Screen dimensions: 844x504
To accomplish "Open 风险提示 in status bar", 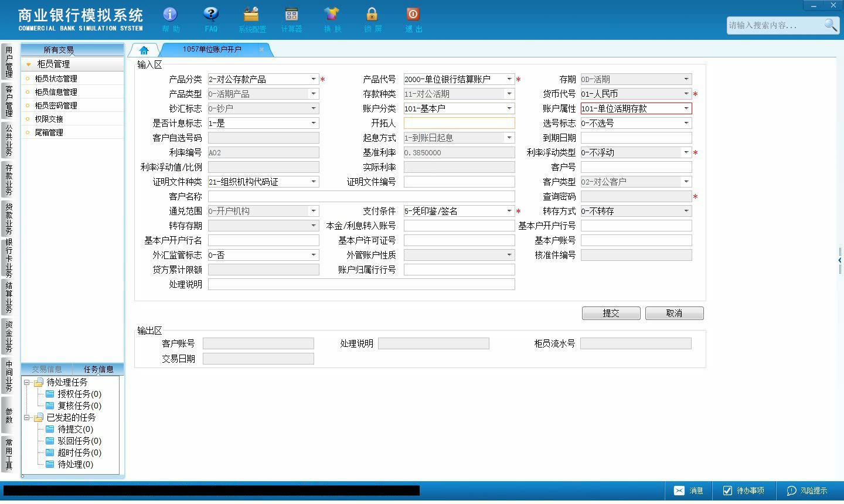I will (807, 491).
